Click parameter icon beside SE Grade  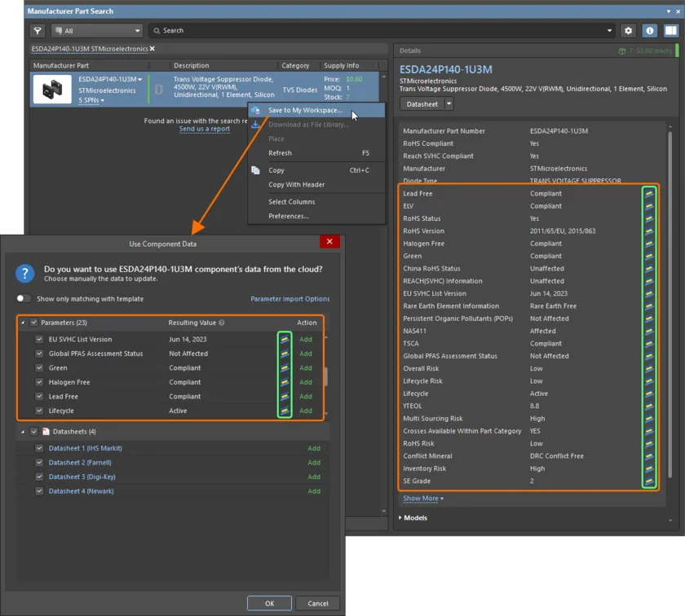(649, 481)
